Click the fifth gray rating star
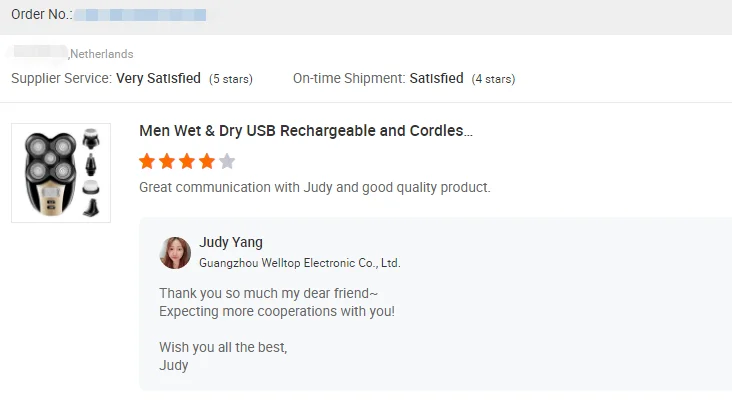Viewport: 732px width, 409px height. [227, 161]
